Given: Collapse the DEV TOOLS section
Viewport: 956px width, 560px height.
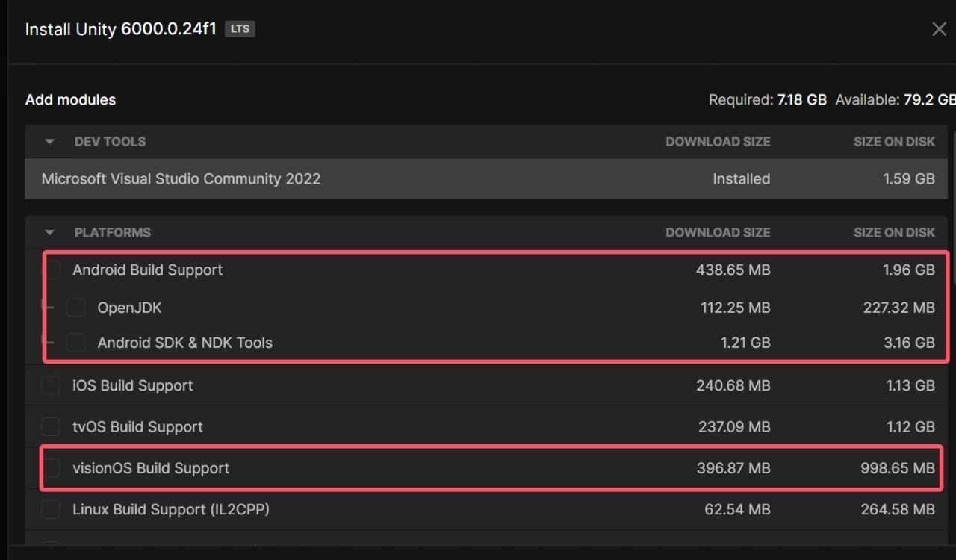Looking at the screenshot, I should (50, 142).
